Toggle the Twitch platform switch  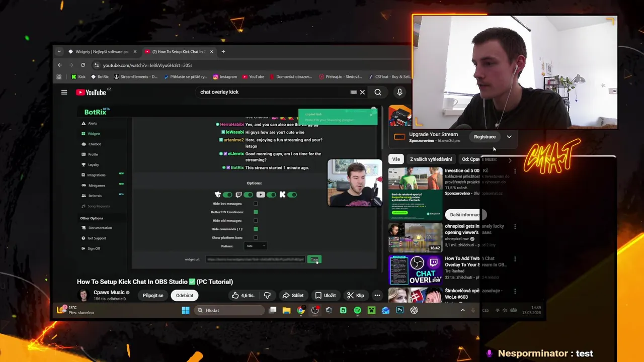coord(248,195)
